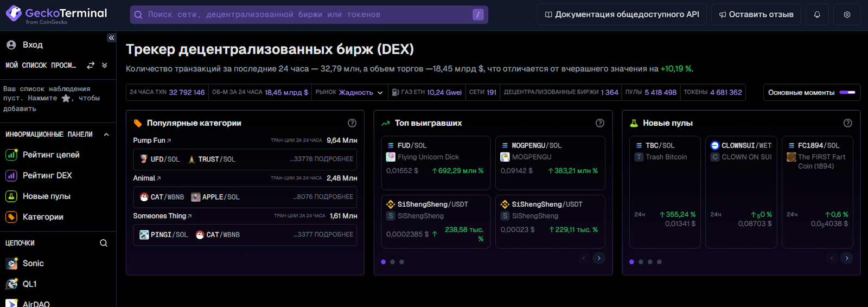Click the Топ выигравших trend icon
868x307 pixels.
386,123
